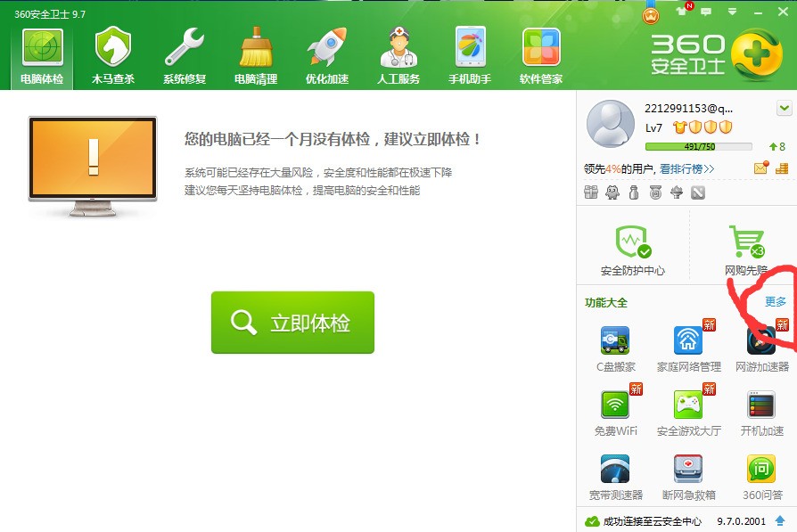The image size is (797, 532).
Task: Click the green up-arrow 8 indicator
Action: coord(777,146)
